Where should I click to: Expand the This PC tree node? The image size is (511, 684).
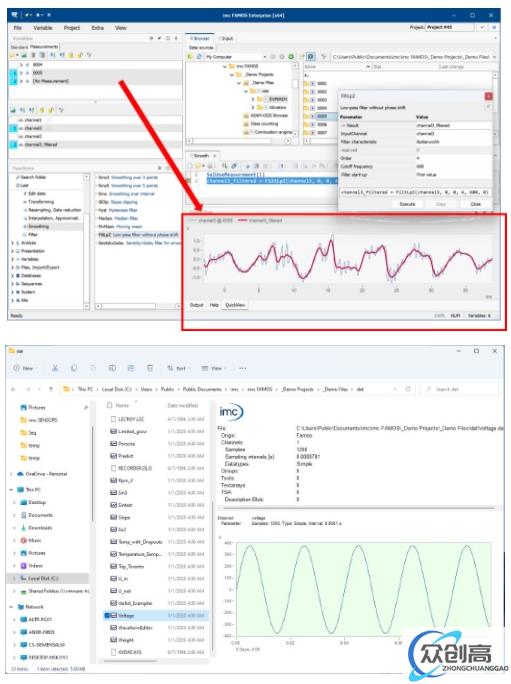[x=11, y=489]
